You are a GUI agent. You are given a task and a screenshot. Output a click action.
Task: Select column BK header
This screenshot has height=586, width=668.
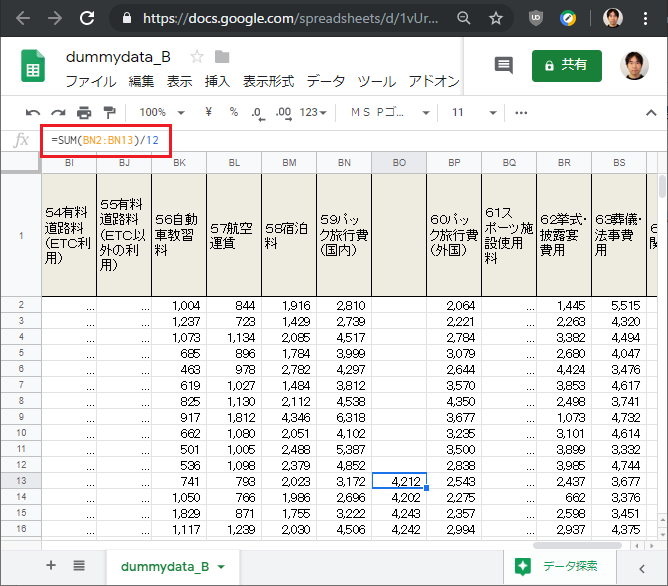pos(179,163)
